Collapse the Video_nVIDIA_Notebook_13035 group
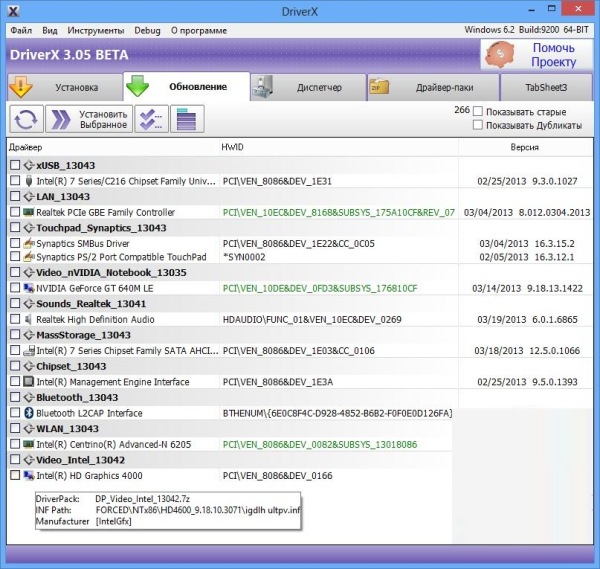Image resolution: width=600 pixels, height=569 pixels. 28,273
